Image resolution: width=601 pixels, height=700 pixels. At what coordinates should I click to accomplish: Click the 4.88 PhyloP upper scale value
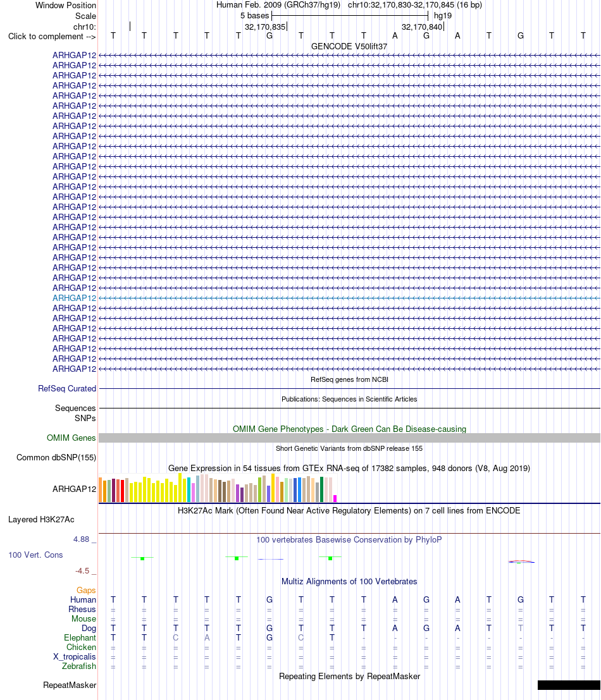82,539
